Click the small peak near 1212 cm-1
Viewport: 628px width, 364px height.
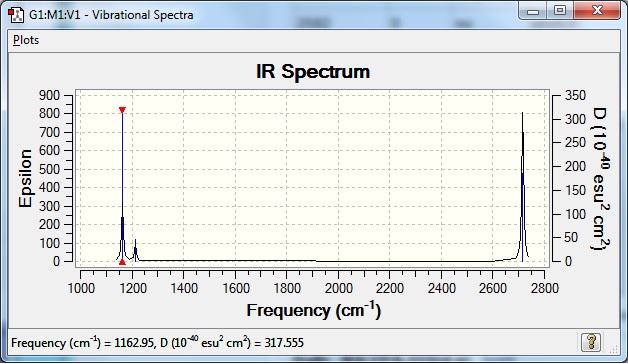pos(135,250)
